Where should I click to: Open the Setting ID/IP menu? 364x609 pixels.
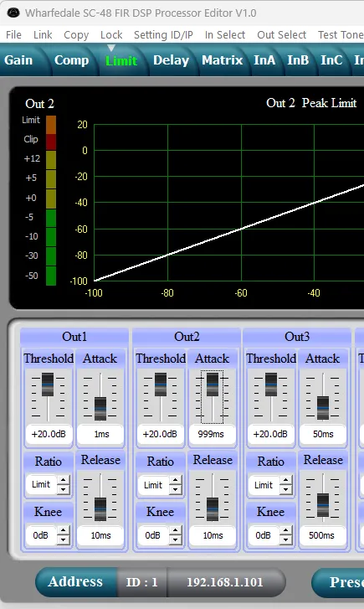163,35
